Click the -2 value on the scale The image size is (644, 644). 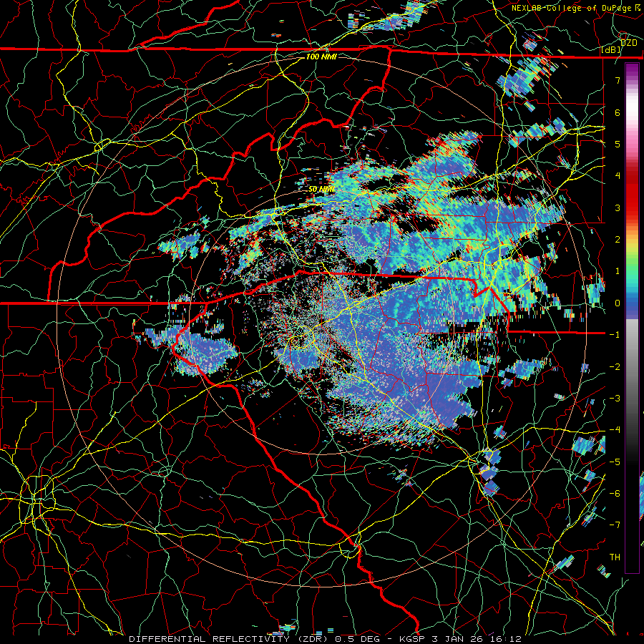tap(615, 367)
